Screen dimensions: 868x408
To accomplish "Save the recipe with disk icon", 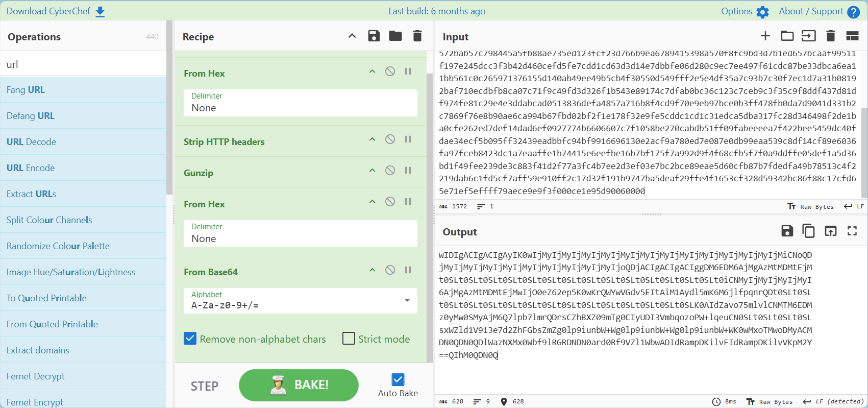I will point(374,36).
